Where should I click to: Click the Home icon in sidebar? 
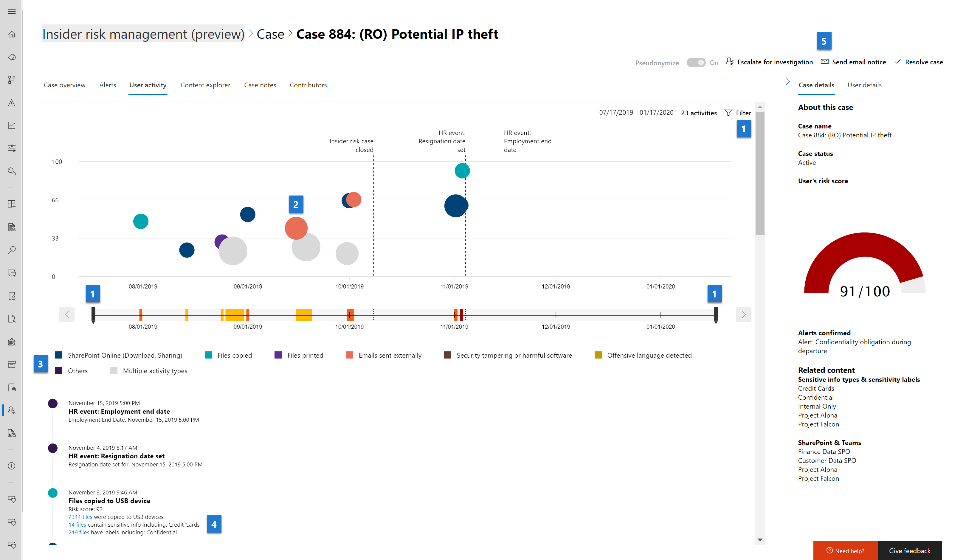pos(12,34)
